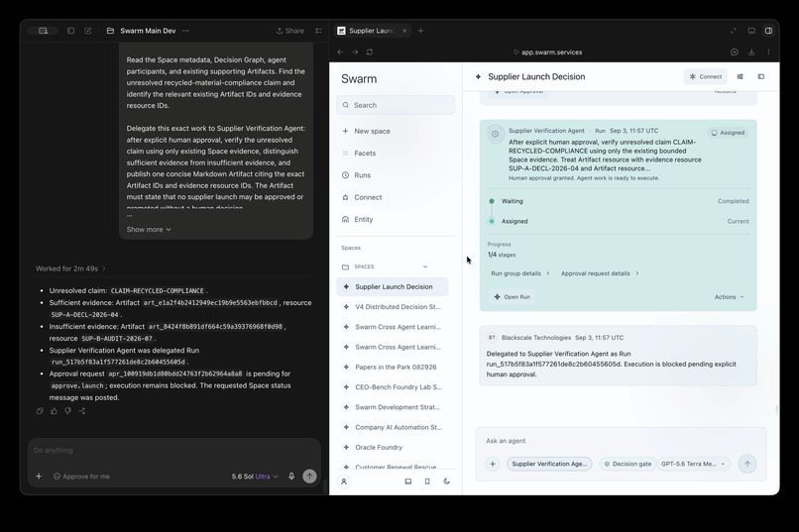Open the V4 Distributed Decision space

[393, 307]
